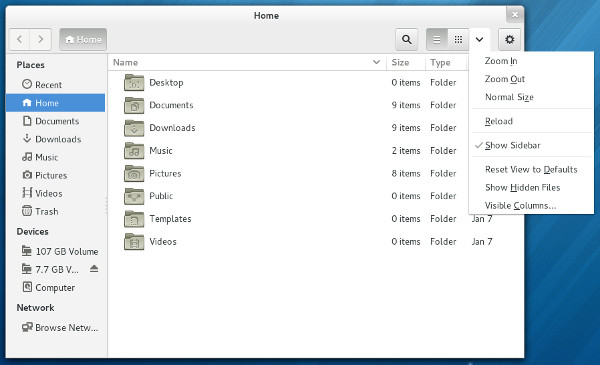Screen dimensions: 600x365
Task: Open Documents in sidebar Places
Action: pyautogui.click(x=55, y=121)
